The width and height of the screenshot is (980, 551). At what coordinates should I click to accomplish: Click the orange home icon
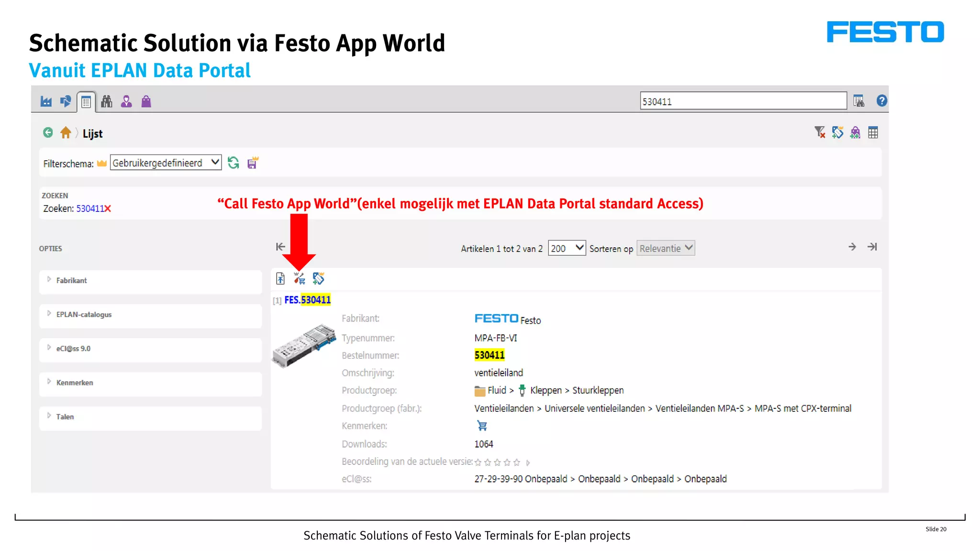(66, 133)
